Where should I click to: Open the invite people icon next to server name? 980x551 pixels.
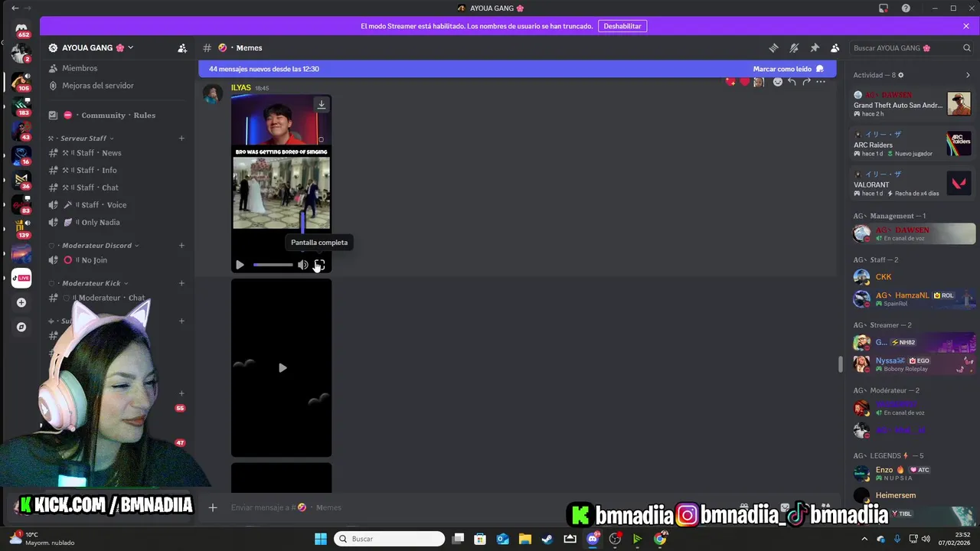point(182,47)
